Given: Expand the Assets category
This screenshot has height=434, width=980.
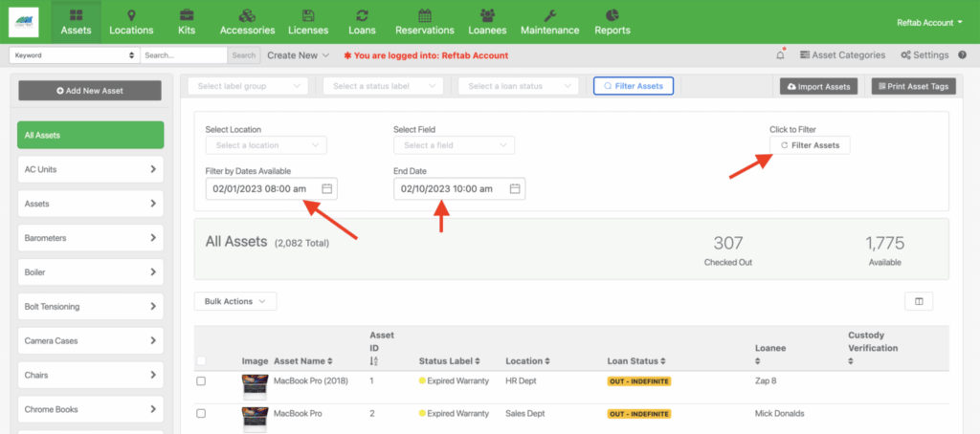Looking at the screenshot, I should click(91, 204).
